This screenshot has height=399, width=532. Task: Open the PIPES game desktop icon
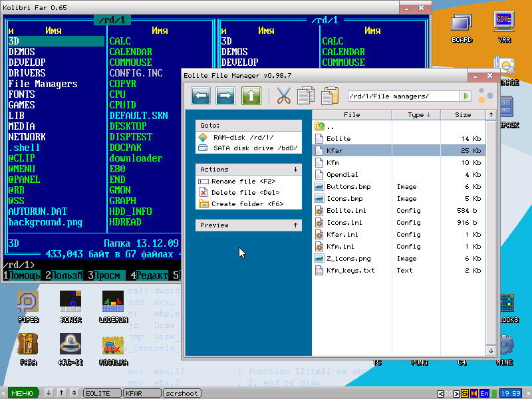pyautogui.click(x=28, y=307)
